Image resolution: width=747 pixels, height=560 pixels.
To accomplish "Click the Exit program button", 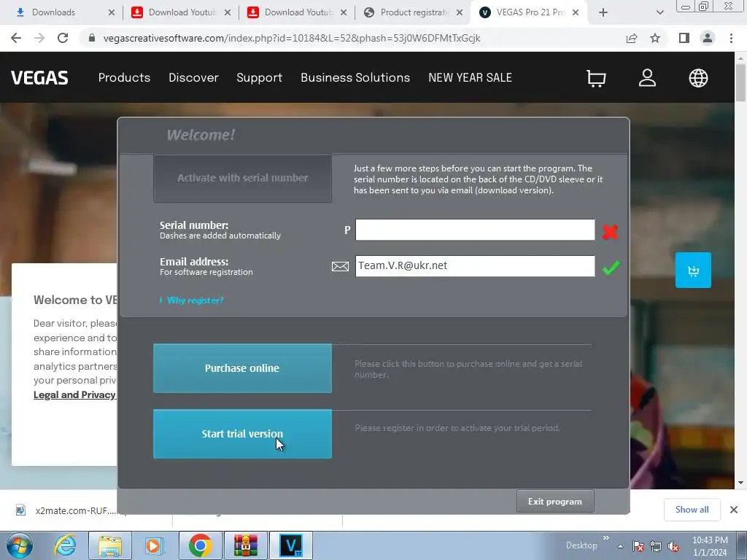I will tap(555, 502).
